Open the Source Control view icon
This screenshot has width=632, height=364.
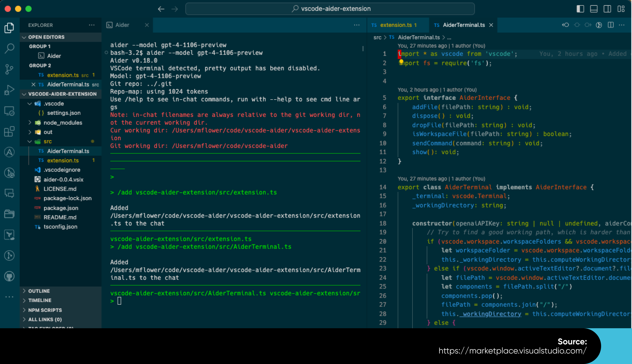click(9, 69)
